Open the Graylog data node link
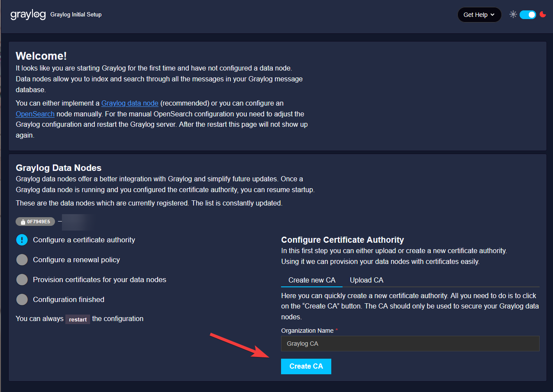Image resolution: width=553 pixels, height=392 pixels. [x=130, y=103]
